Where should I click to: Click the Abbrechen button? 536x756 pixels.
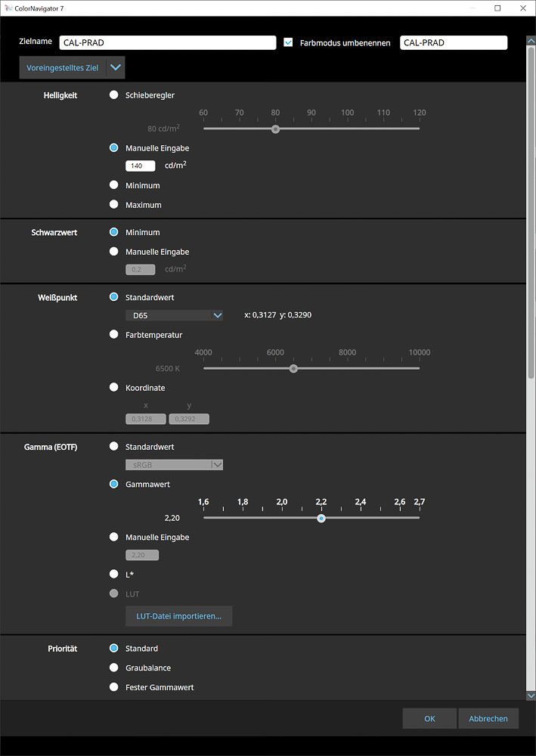coord(488,719)
